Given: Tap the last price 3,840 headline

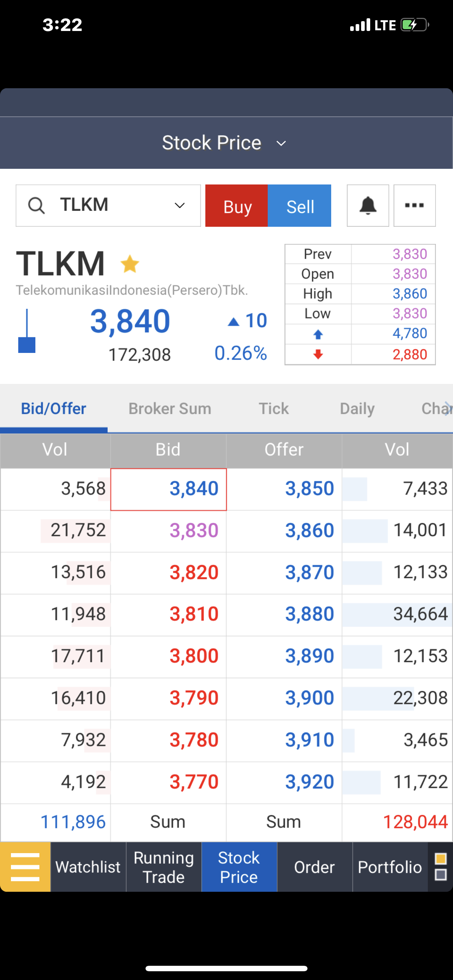Looking at the screenshot, I should [130, 322].
